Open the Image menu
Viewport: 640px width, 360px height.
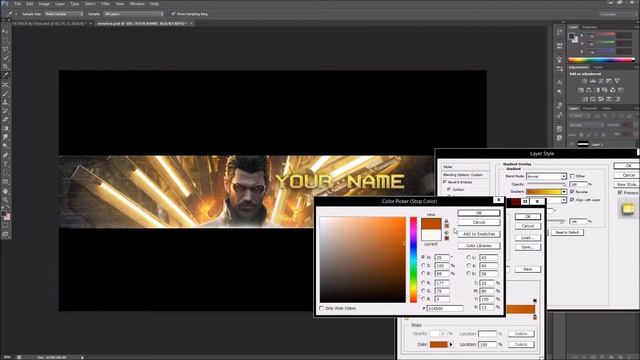(44, 4)
